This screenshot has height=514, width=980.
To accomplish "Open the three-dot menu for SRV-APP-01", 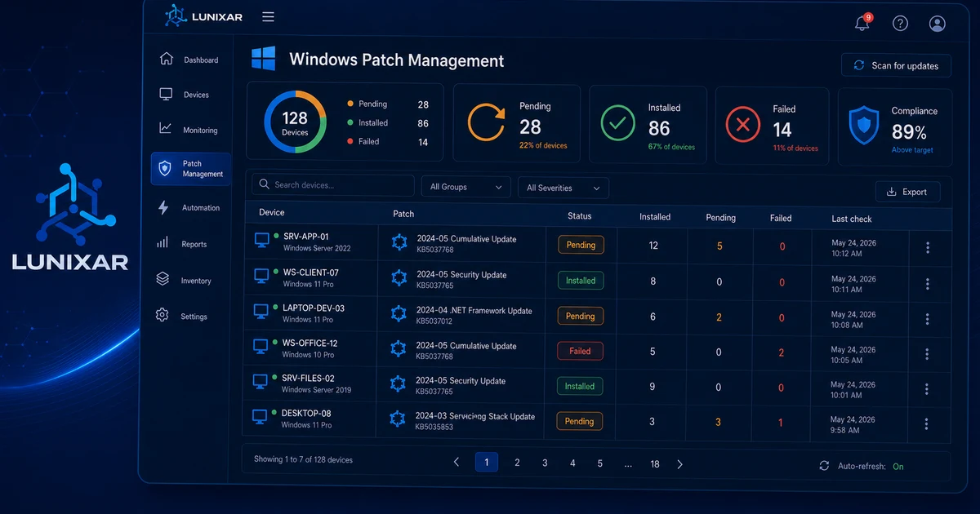I will tap(928, 248).
